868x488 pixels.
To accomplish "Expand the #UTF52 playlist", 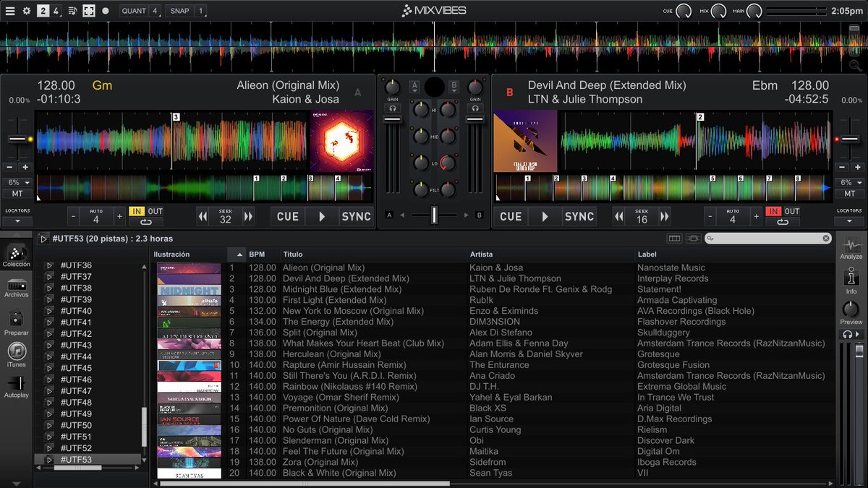I will point(50,448).
